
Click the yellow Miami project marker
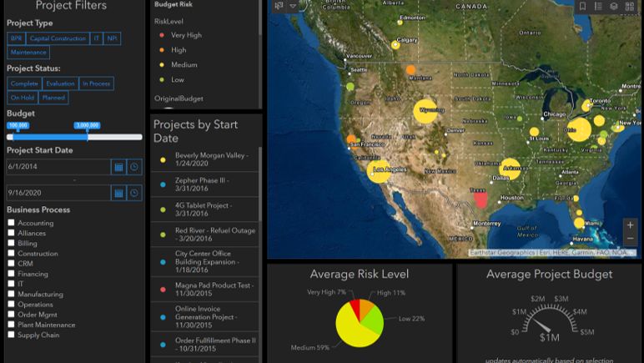tap(579, 223)
